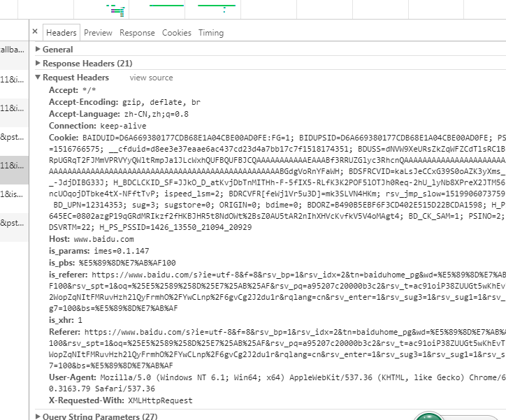
Task: Click the is_referer header name
Action: [x=68, y=275]
